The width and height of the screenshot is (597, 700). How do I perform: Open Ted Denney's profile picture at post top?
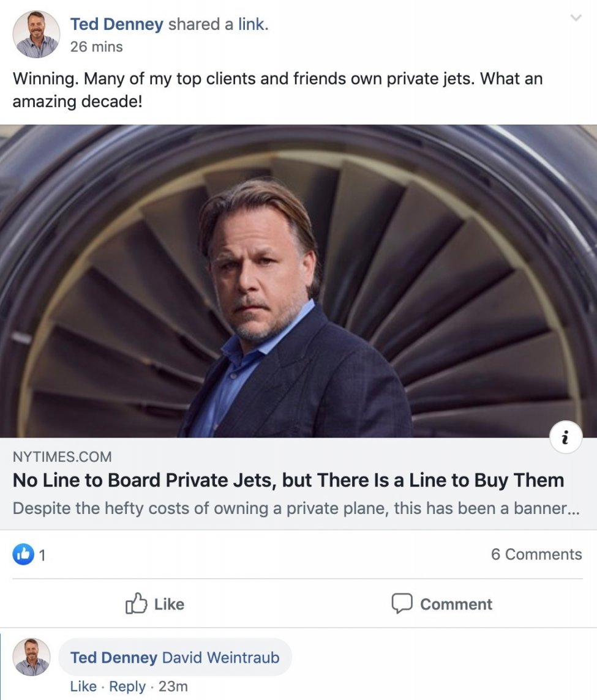36,34
